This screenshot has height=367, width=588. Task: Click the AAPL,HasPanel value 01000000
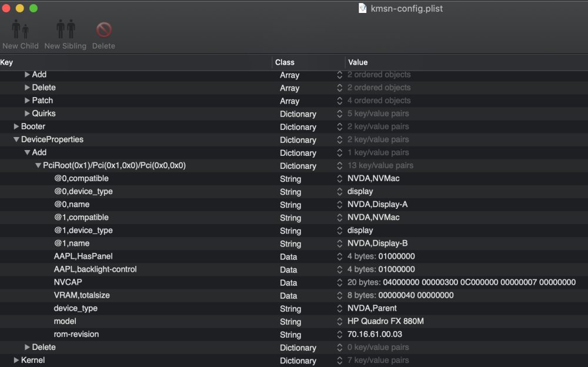coord(396,256)
